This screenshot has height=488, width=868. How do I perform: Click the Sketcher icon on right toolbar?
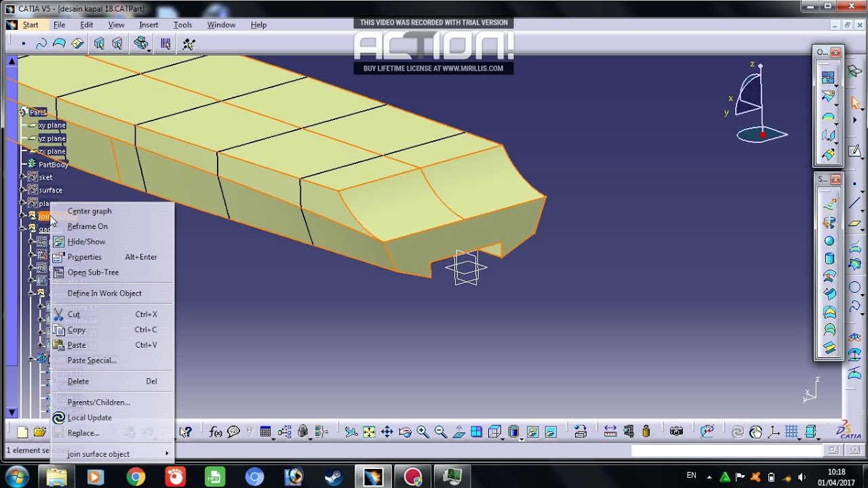tap(854, 150)
